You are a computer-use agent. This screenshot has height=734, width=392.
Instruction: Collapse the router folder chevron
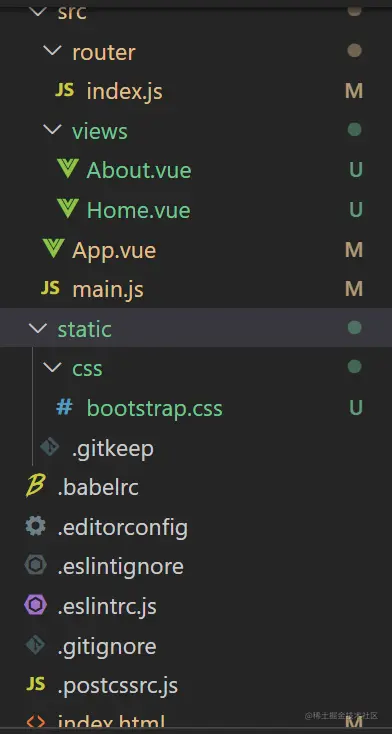coord(52,51)
